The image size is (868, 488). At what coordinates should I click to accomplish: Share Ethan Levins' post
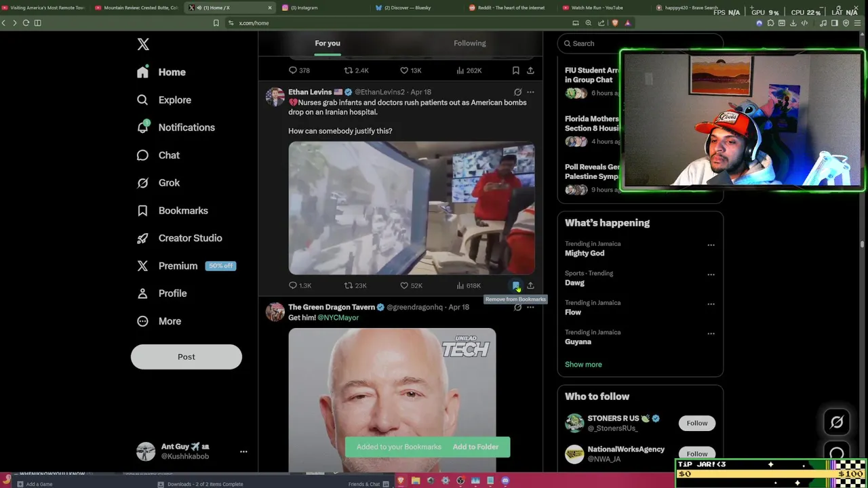tap(530, 285)
